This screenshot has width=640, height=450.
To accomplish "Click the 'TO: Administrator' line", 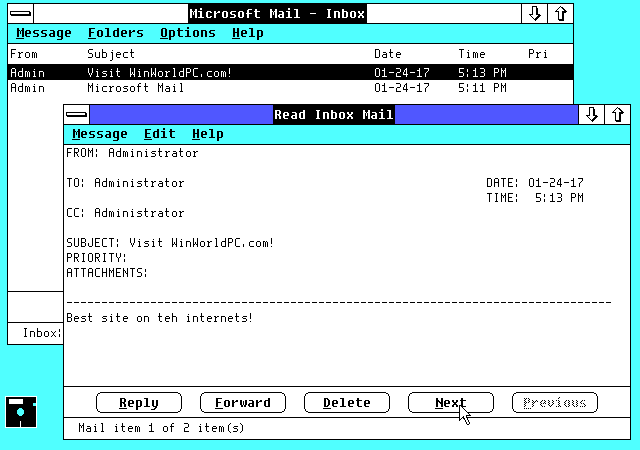I will [x=125, y=183].
